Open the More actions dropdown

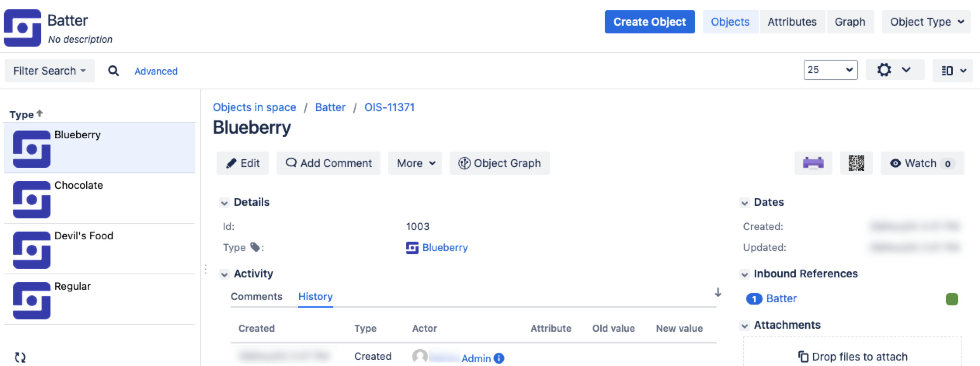tap(415, 163)
